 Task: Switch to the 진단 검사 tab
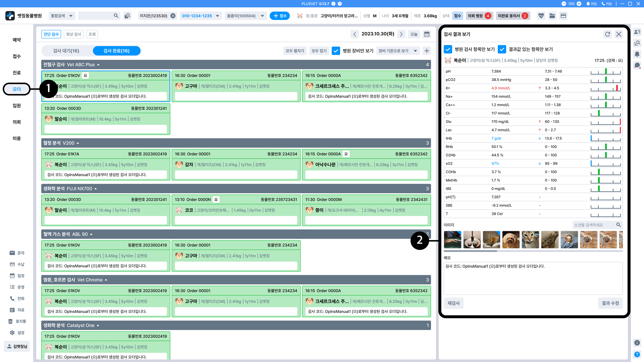(51, 34)
